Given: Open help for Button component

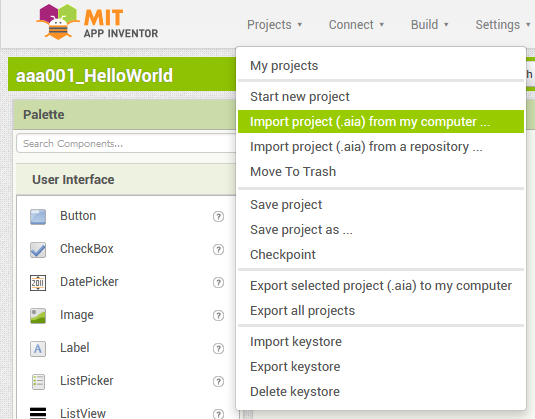Looking at the screenshot, I should [218, 217].
